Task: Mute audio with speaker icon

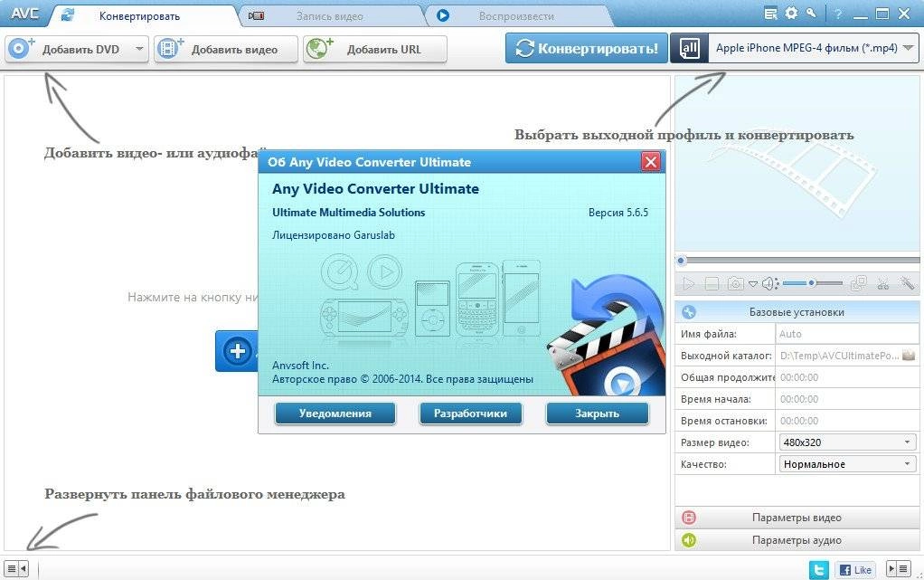Action: 769,284
